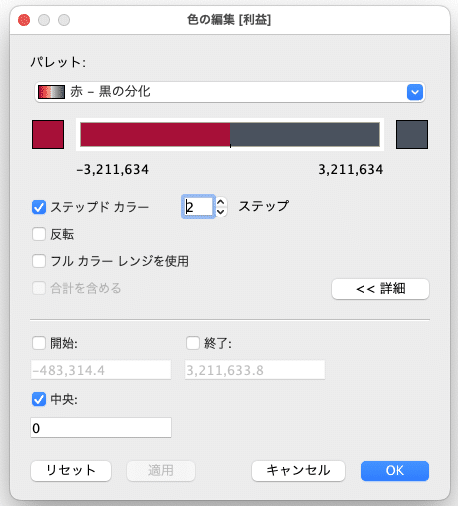Click the リセット button
The height and width of the screenshot is (506, 458).
pos(71,471)
